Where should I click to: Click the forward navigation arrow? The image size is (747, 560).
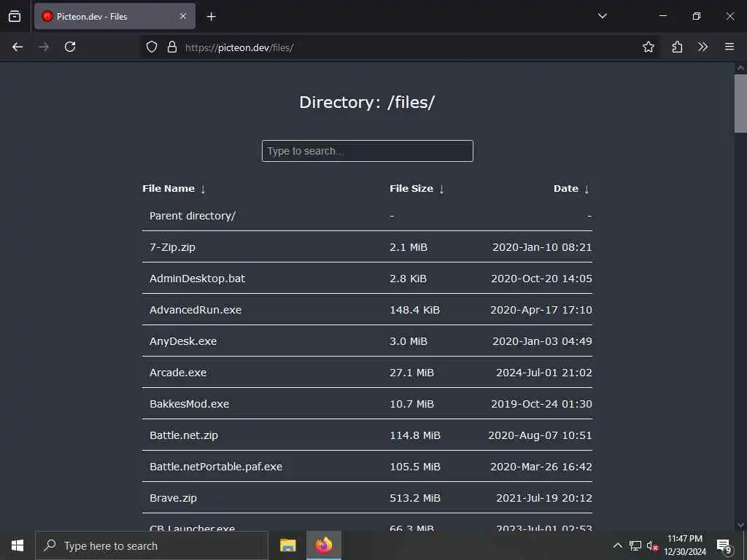pyautogui.click(x=44, y=47)
